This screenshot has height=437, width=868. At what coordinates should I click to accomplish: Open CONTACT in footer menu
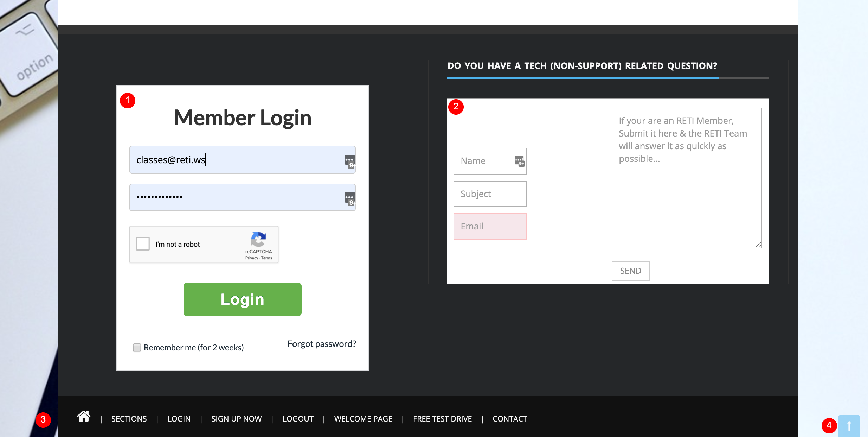coord(510,419)
